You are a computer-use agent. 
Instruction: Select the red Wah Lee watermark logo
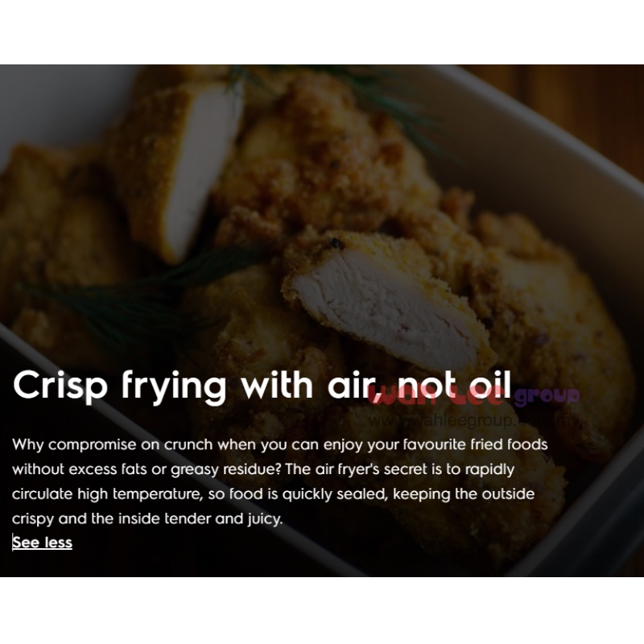tap(437, 395)
